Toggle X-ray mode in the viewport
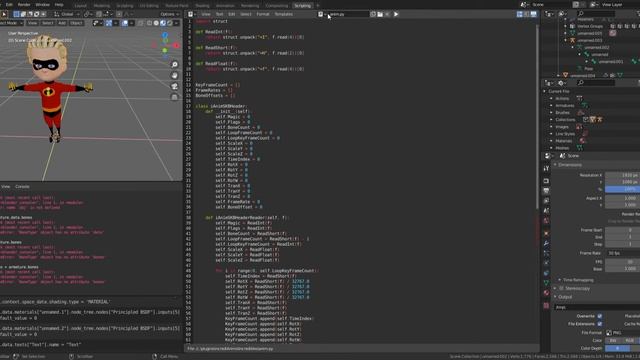 [x=140, y=23]
